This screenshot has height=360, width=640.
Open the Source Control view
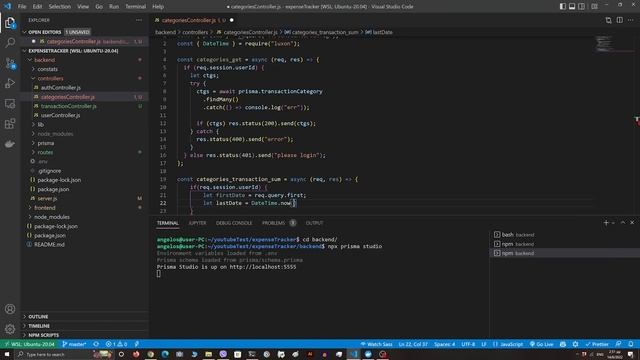[x=10, y=63]
